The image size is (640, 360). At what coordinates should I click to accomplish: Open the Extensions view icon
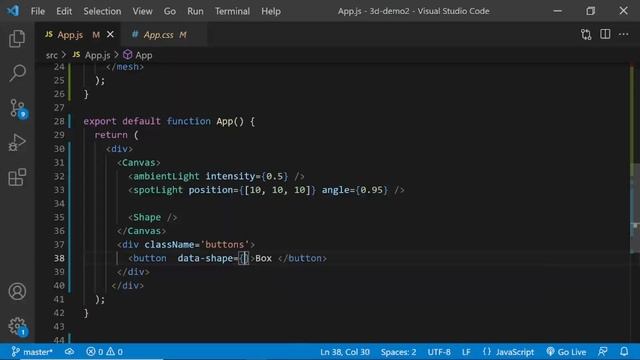point(17,177)
